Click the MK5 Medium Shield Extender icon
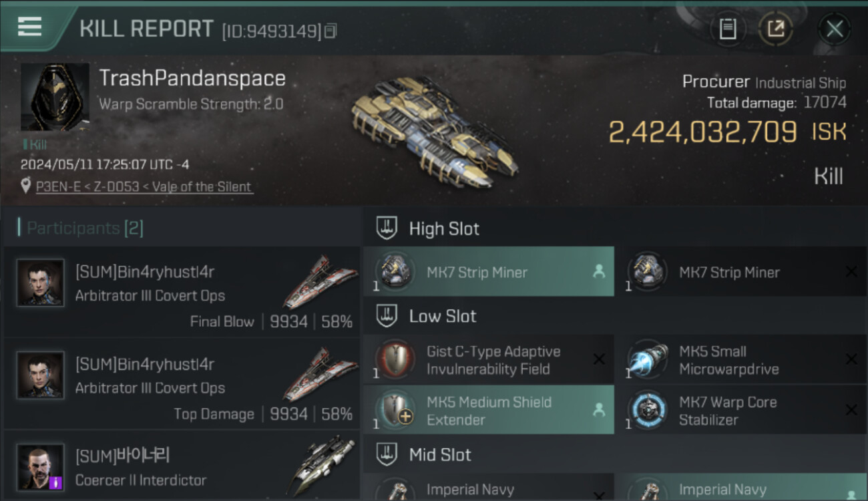 point(395,410)
